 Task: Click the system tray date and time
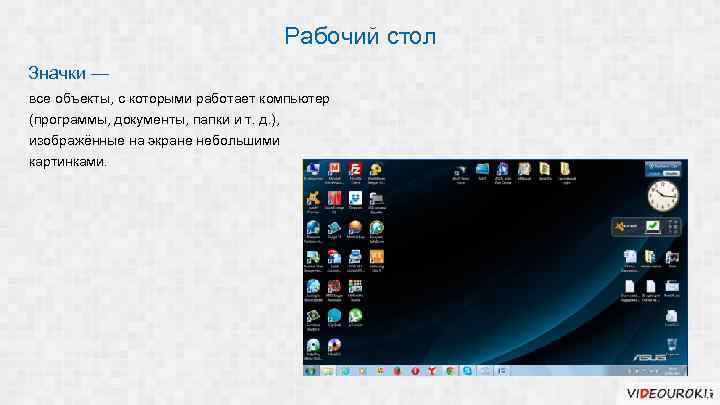(675, 371)
